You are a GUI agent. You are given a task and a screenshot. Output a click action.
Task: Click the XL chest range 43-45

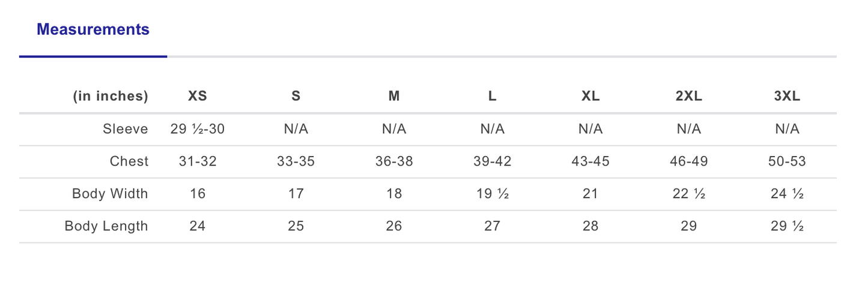(590, 161)
